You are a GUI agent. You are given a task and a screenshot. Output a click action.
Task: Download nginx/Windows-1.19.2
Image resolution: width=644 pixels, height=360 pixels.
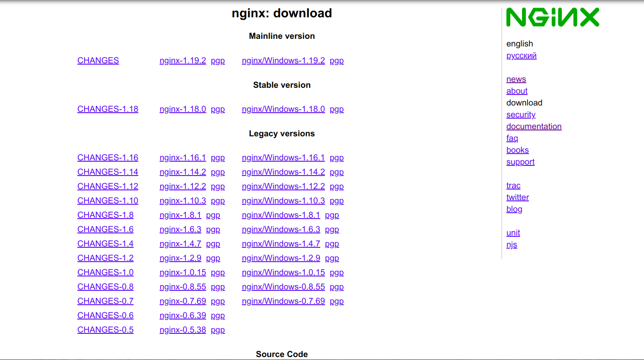point(283,60)
